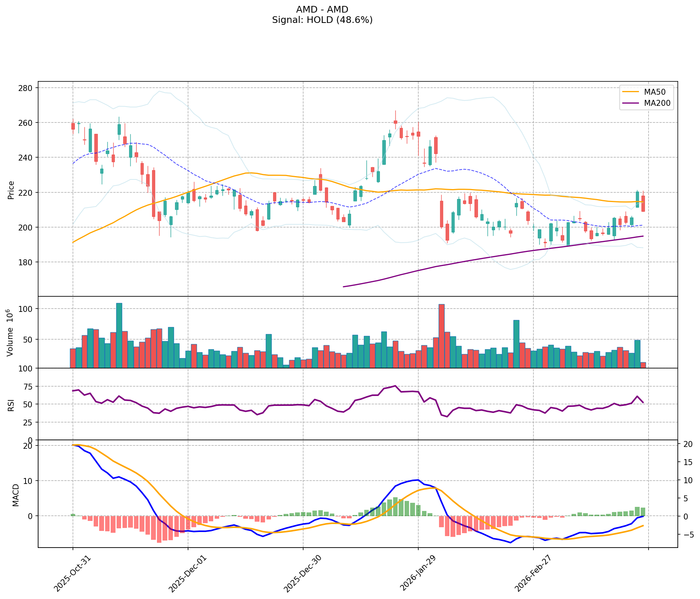Click the MA50 legend entry
The image size is (700, 599).
(x=646, y=91)
